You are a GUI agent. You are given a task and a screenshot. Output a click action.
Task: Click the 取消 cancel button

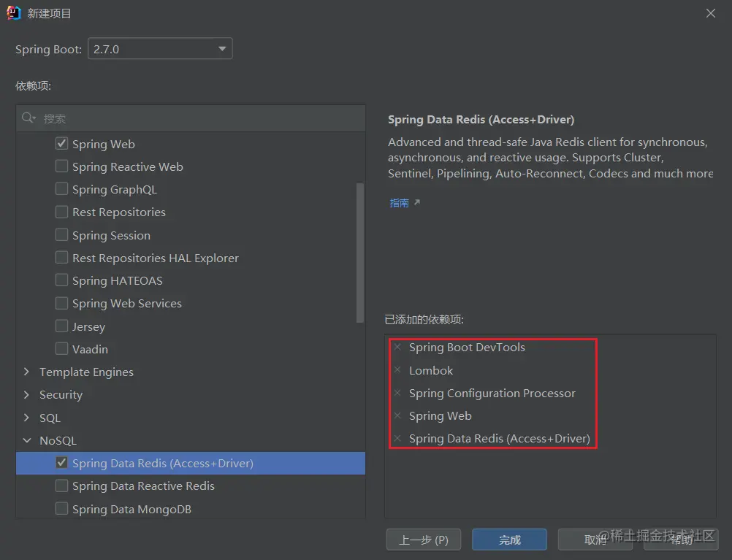point(595,540)
